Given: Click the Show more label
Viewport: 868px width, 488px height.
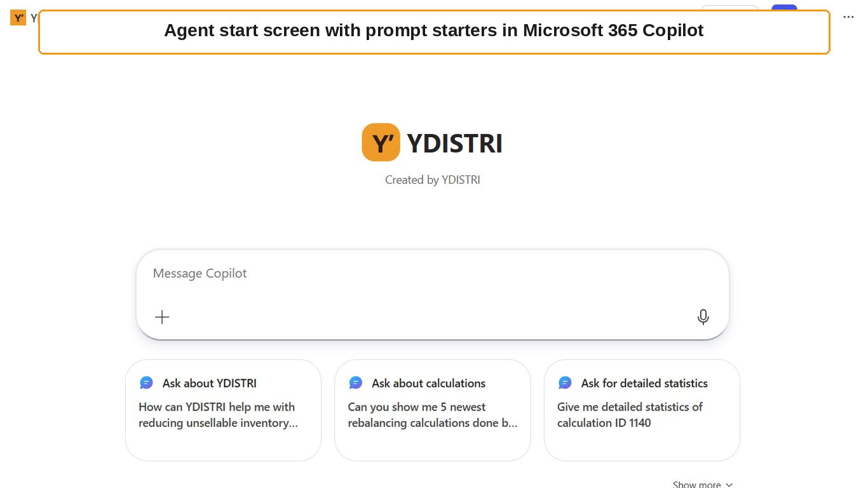Looking at the screenshot, I should tap(697, 484).
